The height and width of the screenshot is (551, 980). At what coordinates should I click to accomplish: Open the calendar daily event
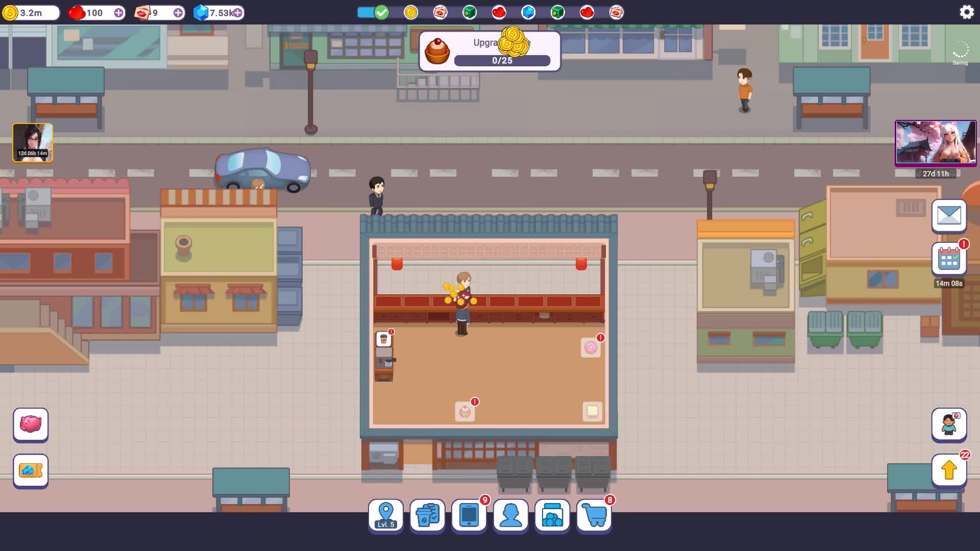[x=949, y=260]
